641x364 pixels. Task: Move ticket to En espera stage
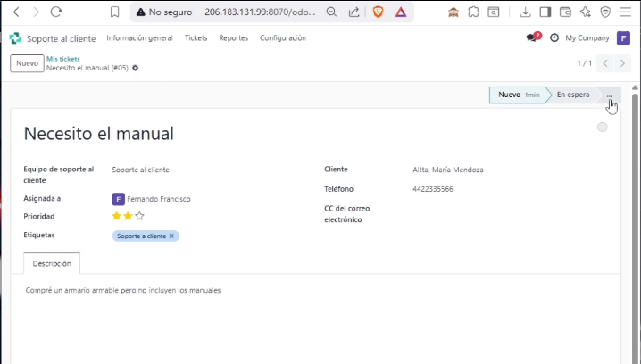[573, 95]
